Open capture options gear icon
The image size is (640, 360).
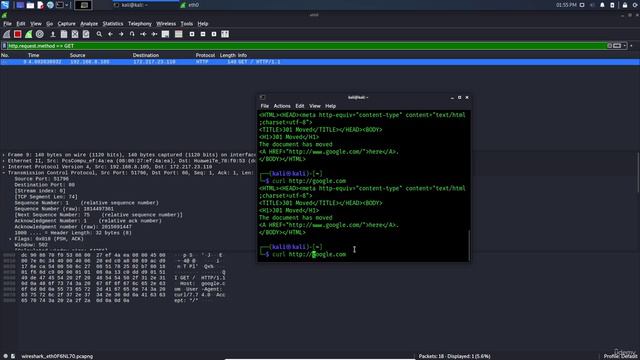(x=40, y=34)
